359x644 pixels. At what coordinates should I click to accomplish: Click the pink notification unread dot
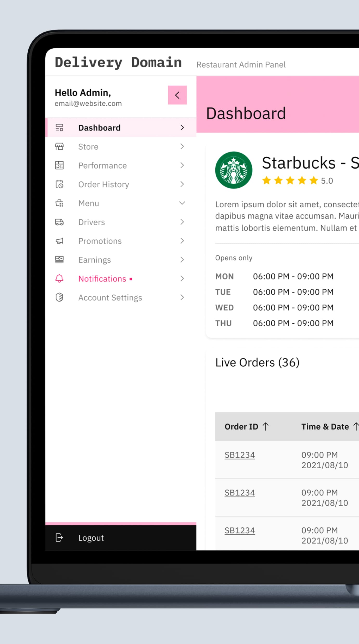tap(131, 279)
